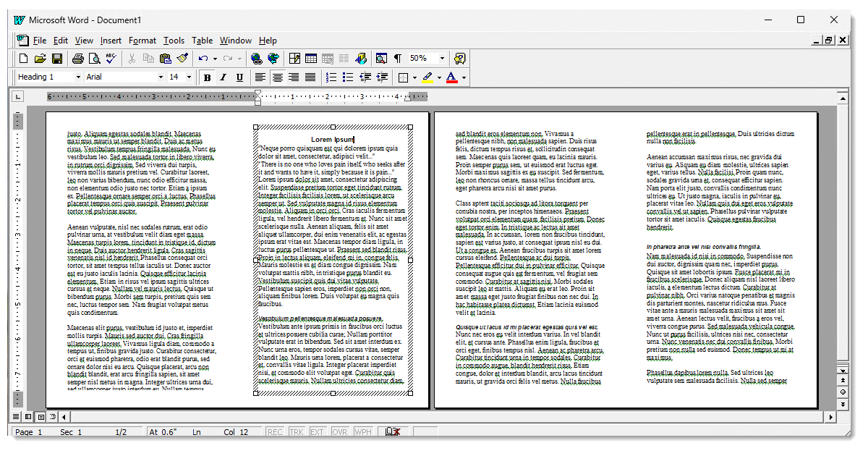This screenshot has height=456, width=868.
Task: Switch to Page Layout view button
Action: (41, 417)
